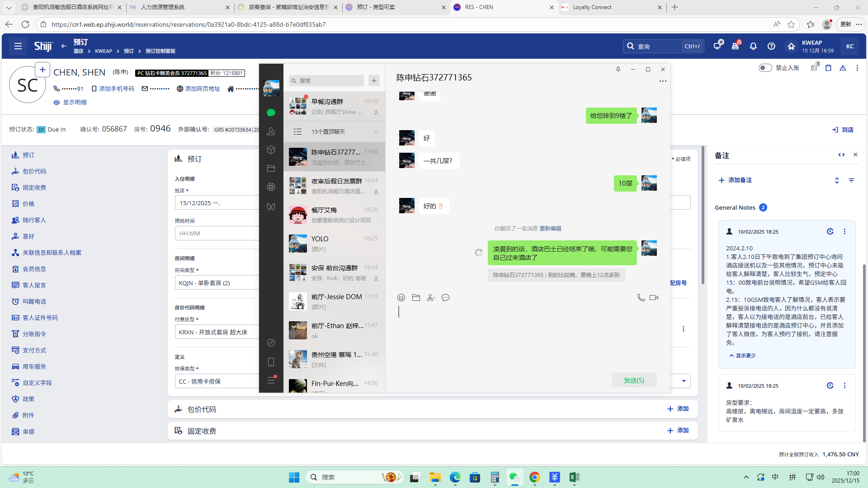Image resolution: width=868 pixels, height=488 pixels.
Task: Open the 会员信息 sidebar item
Action: coord(34,269)
